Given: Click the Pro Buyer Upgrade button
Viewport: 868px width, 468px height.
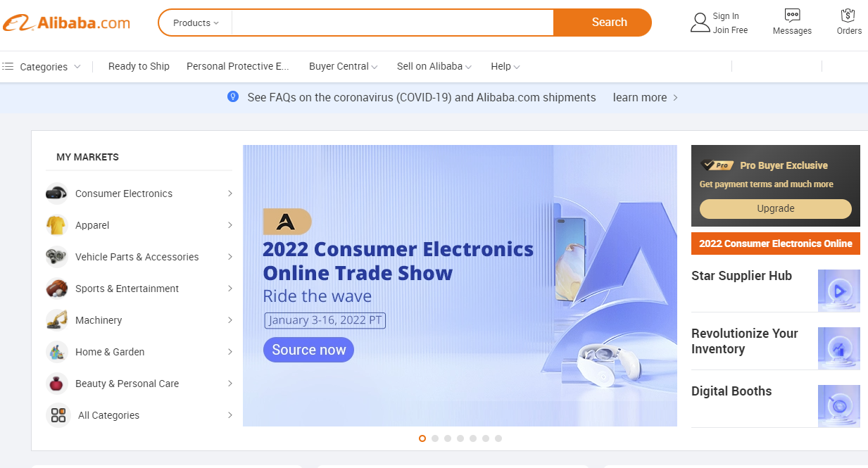Looking at the screenshot, I should (x=775, y=209).
